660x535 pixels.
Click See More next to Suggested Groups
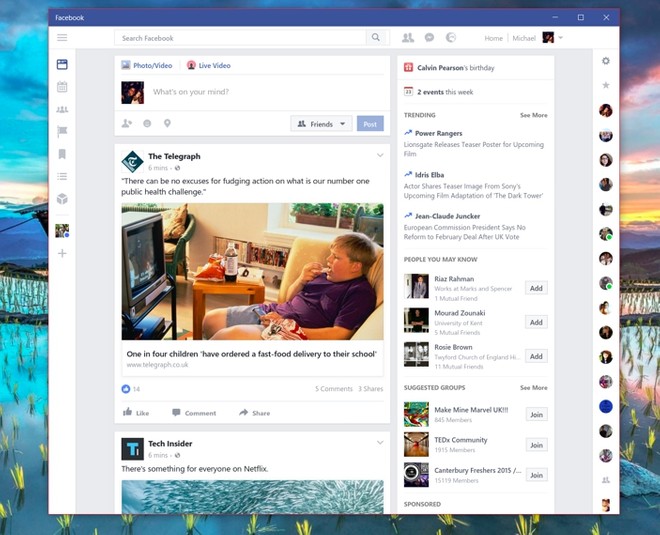pyautogui.click(x=534, y=388)
